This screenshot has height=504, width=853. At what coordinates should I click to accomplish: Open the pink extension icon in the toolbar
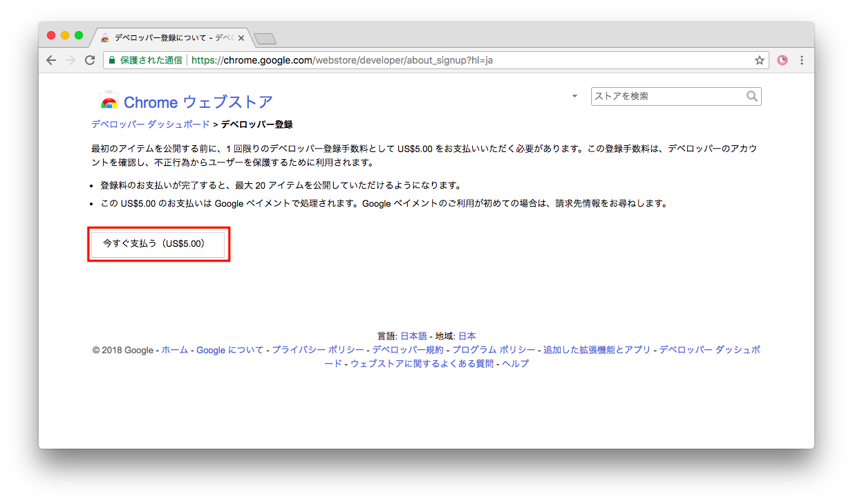pos(782,60)
